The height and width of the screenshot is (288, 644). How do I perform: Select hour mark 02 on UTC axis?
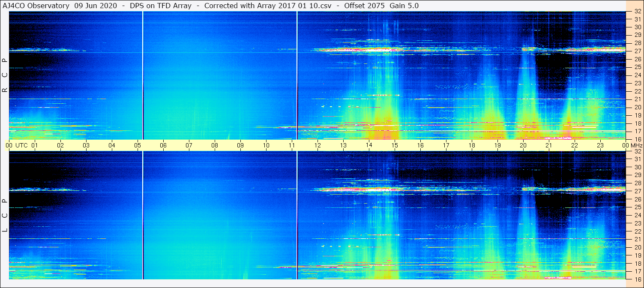pyautogui.click(x=60, y=146)
